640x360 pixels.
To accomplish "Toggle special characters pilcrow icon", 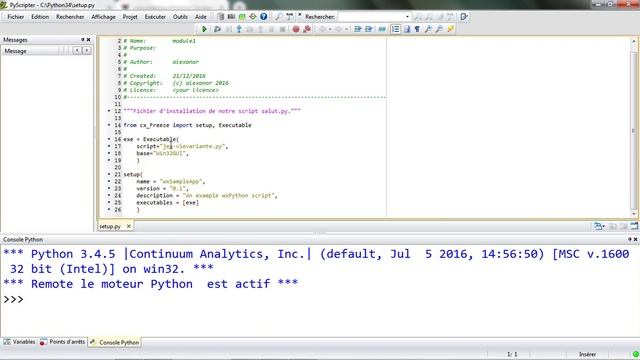I will point(417,29).
